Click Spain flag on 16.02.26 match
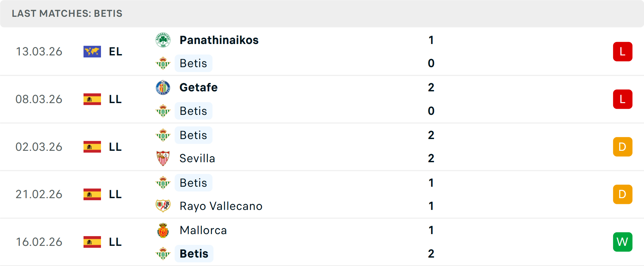The image size is (644, 266). [x=92, y=242]
